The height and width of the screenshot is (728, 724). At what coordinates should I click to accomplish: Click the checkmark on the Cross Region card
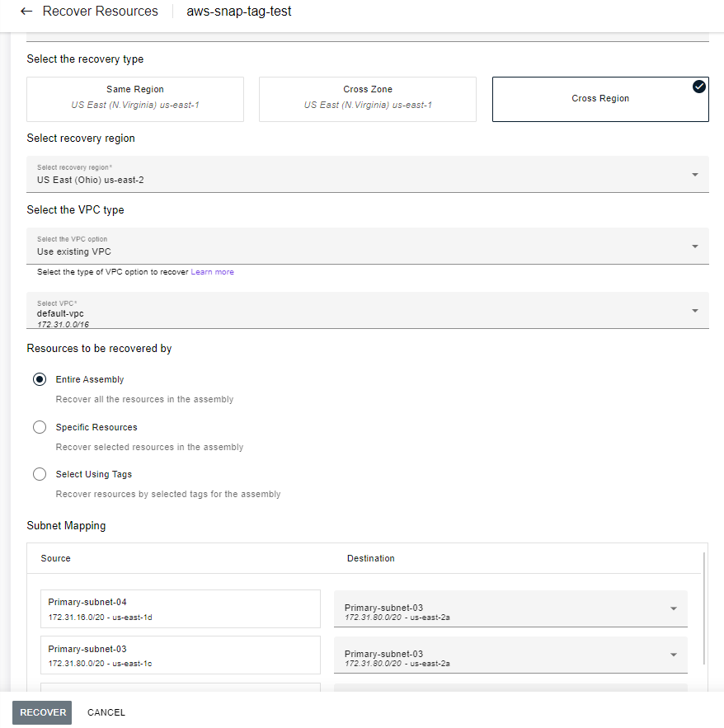pyautogui.click(x=698, y=85)
